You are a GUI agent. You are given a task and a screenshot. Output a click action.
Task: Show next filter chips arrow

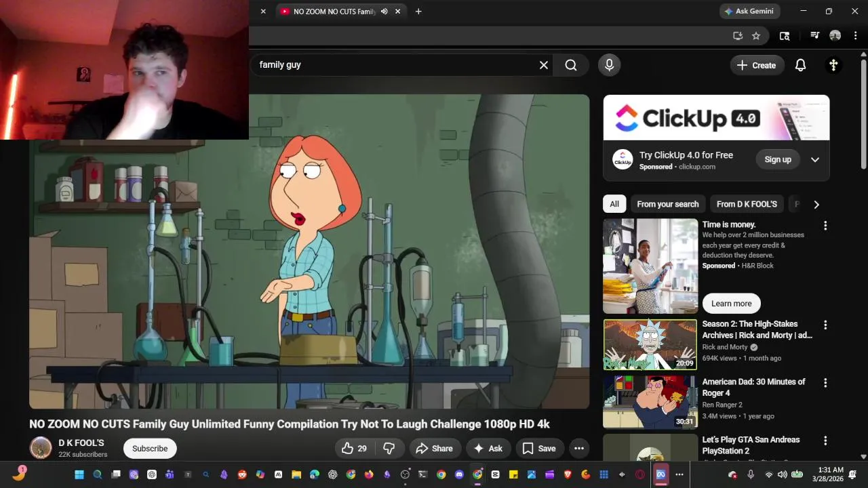coord(816,204)
